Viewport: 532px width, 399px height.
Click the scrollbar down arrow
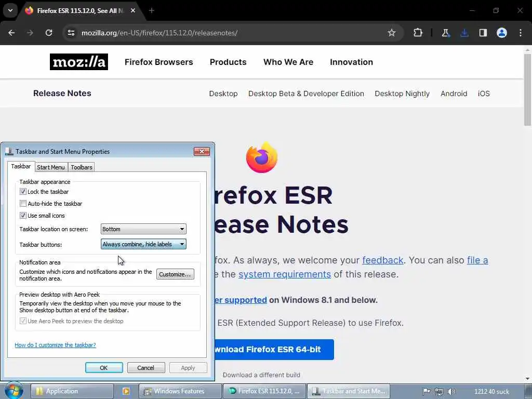[527, 379]
